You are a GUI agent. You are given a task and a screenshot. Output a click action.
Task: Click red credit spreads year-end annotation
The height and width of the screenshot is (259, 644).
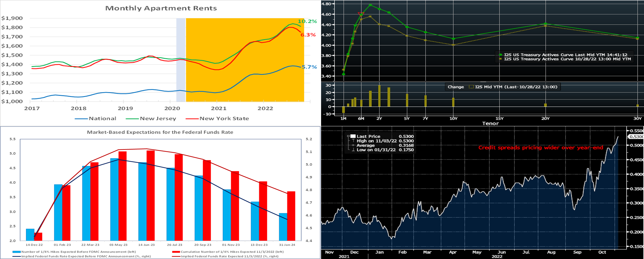[x=541, y=148]
